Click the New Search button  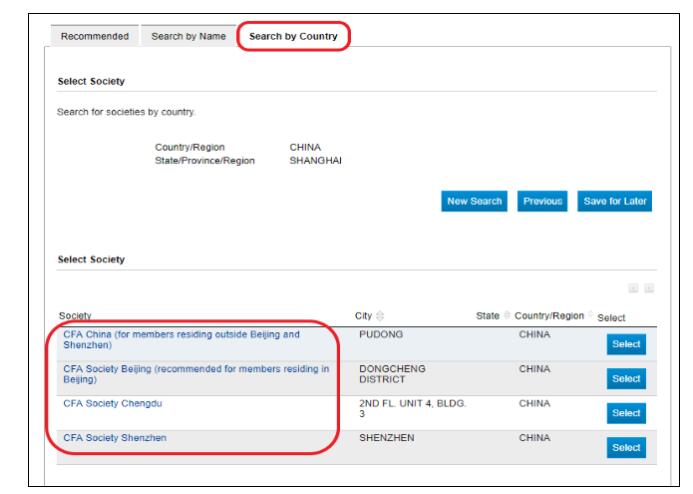473,200
